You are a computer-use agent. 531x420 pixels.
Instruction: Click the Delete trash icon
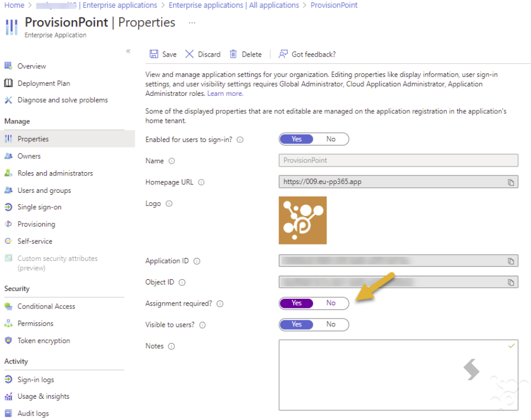point(233,54)
